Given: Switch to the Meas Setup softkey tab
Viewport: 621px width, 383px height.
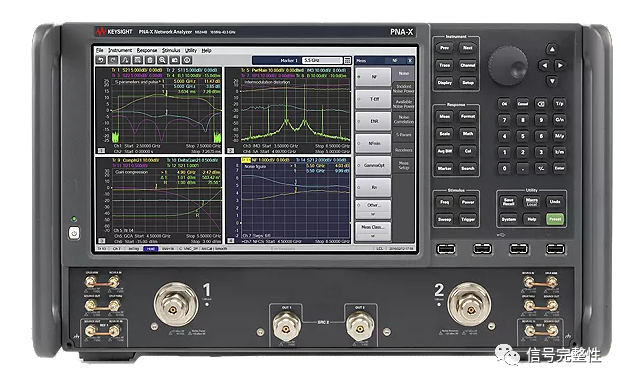Looking at the screenshot, I should pos(403,166).
